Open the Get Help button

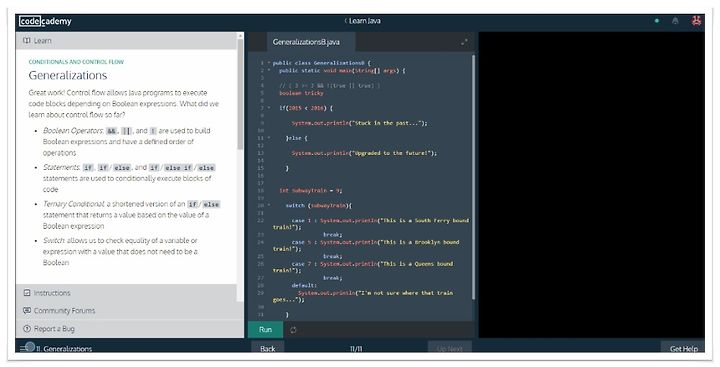point(684,348)
